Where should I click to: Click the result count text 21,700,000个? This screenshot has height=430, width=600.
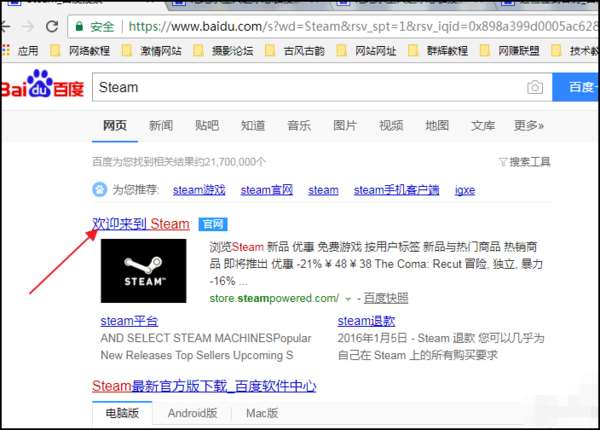pyautogui.click(x=234, y=162)
